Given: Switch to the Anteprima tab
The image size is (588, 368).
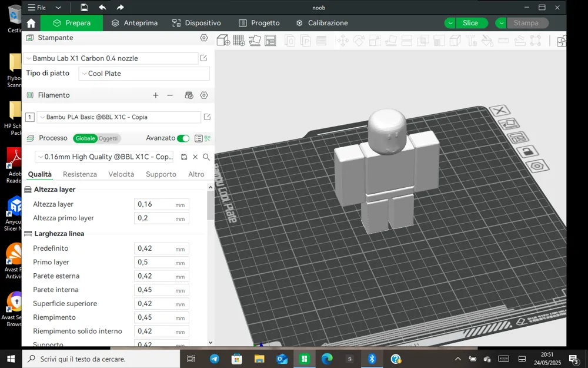Looking at the screenshot, I should coord(135,23).
